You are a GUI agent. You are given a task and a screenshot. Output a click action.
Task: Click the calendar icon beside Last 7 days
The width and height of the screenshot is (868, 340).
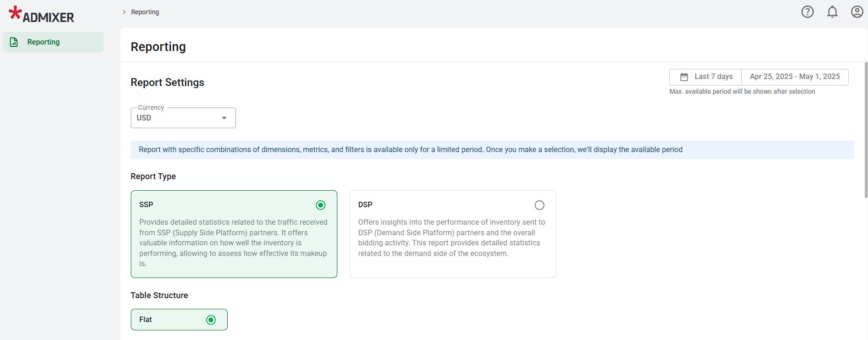[x=684, y=77]
